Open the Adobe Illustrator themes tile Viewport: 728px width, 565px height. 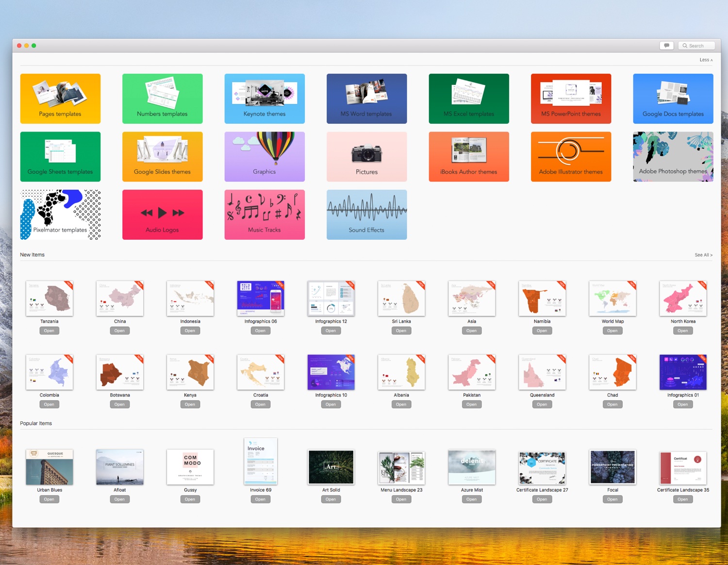pyautogui.click(x=571, y=156)
